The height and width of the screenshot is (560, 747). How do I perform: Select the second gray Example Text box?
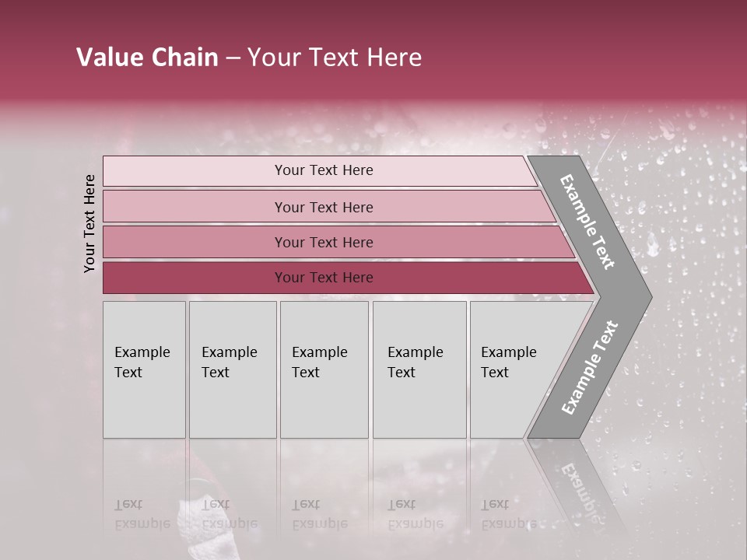tap(232, 369)
